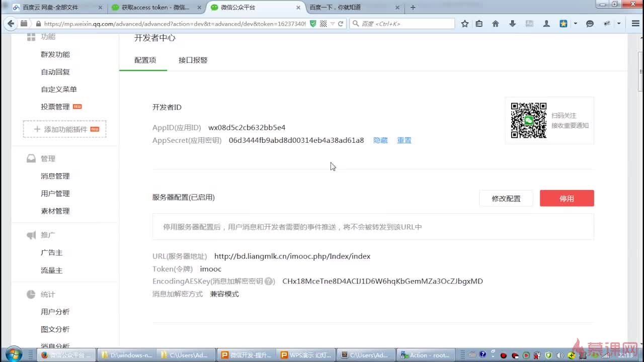Reload the page with the refresh icon
The image size is (644, 362).
[x=341, y=24]
